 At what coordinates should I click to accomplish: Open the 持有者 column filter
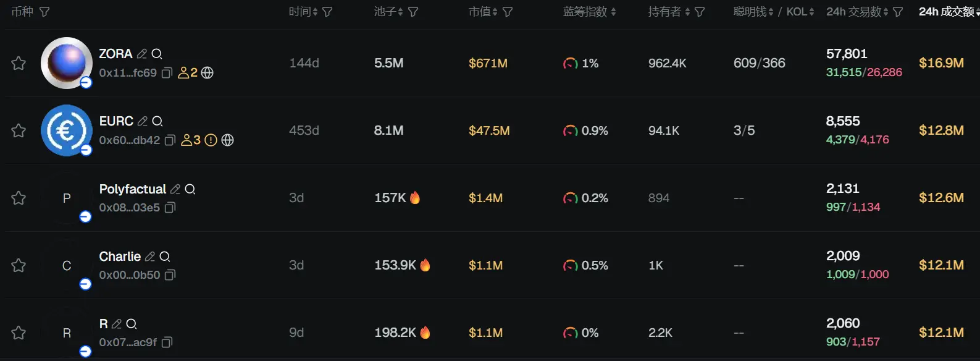700,12
